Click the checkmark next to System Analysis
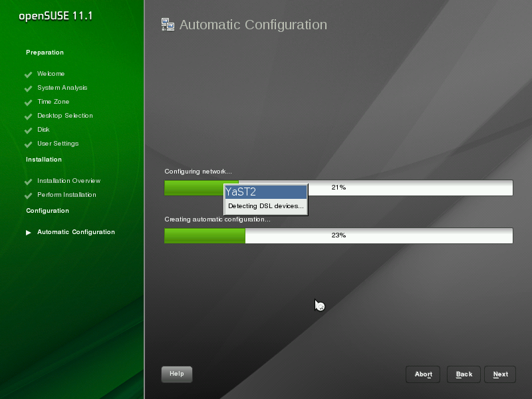The height and width of the screenshot is (399, 532). (28, 88)
